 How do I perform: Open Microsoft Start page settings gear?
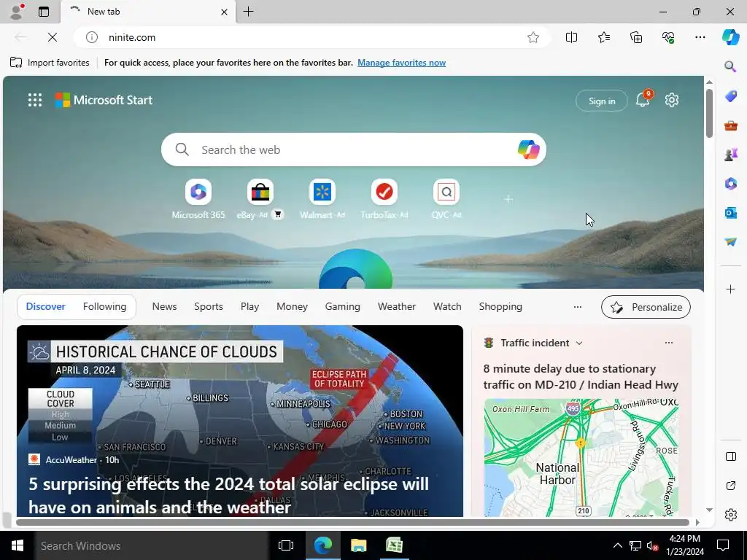pos(672,100)
